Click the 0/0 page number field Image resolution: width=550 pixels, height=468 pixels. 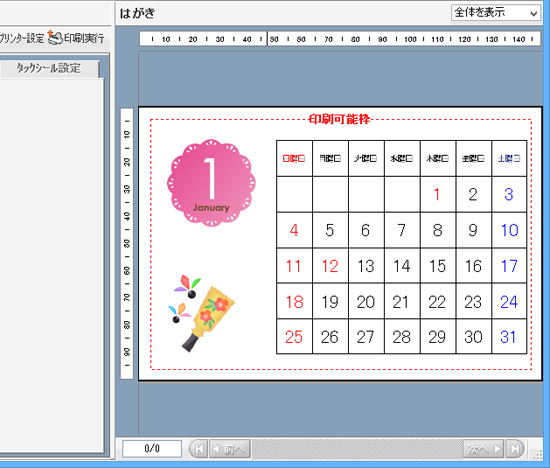point(152,449)
